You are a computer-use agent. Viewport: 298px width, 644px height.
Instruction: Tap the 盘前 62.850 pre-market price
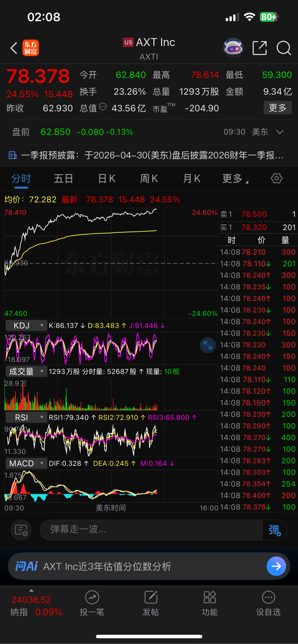coord(55,132)
